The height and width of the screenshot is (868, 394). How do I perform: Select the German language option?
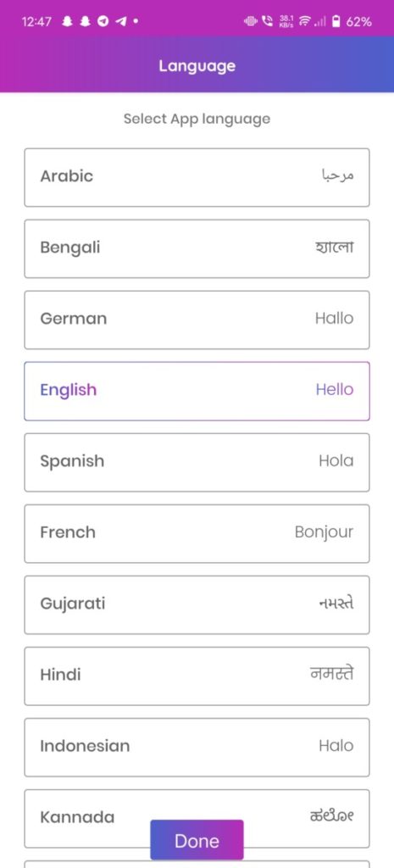tap(197, 320)
